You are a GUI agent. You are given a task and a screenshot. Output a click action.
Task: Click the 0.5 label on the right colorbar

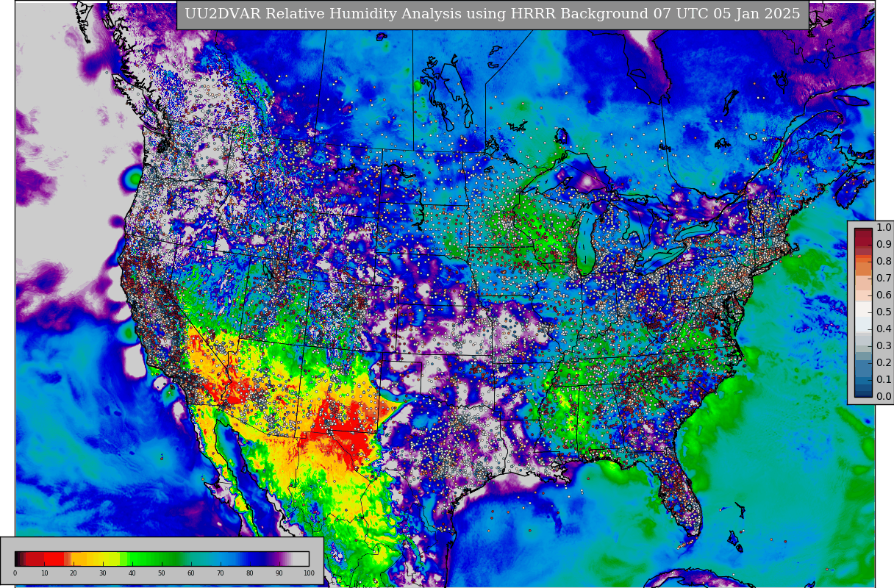pos(884,312)
